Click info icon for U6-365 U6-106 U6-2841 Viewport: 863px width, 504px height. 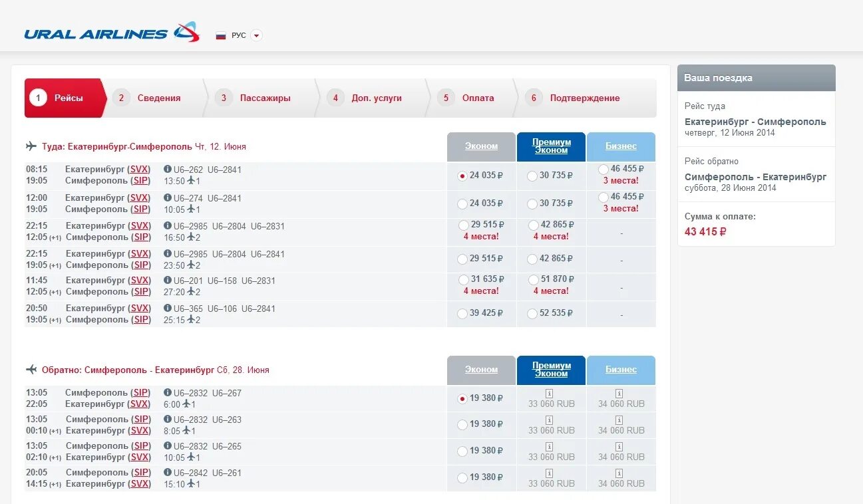tap(168, 308)
